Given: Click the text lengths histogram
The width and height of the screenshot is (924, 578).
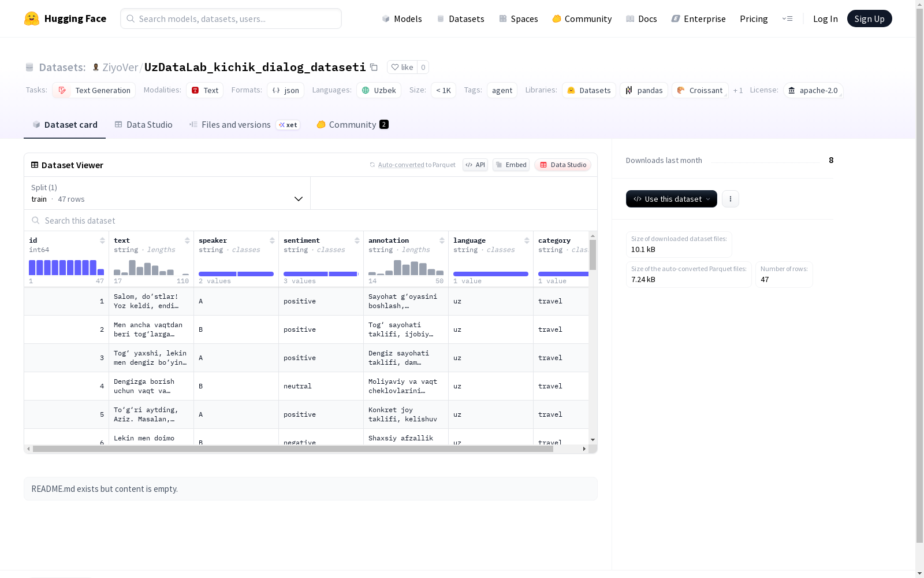Looking at the screenshot, I should (x=151, y=268).
